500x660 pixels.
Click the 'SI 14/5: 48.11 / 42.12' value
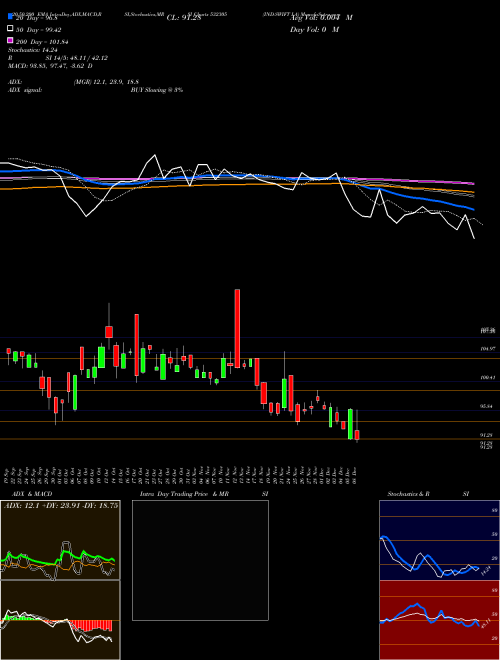76,58
